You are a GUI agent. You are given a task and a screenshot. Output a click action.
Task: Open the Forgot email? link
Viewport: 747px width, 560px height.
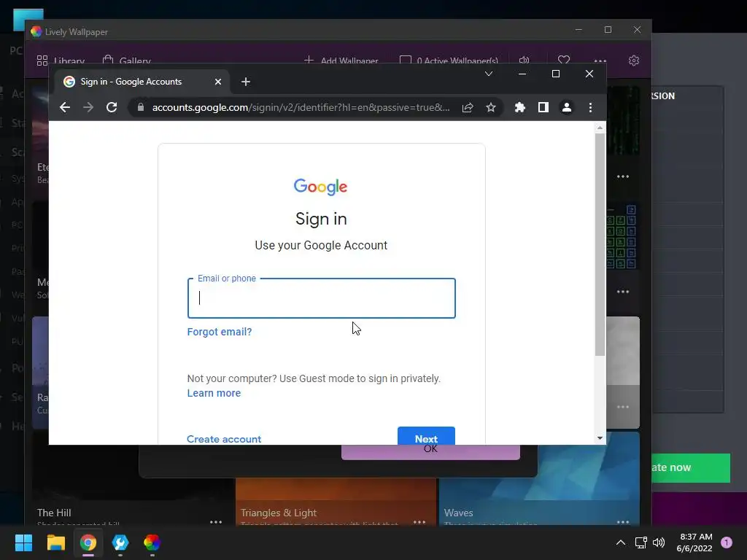click(x=219, y=332)
